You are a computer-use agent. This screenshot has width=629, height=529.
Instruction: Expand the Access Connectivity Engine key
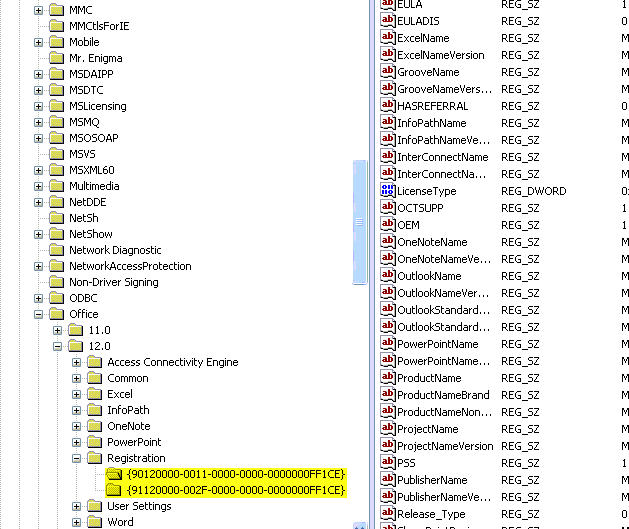pyautogui.click(x=77, y=363)
